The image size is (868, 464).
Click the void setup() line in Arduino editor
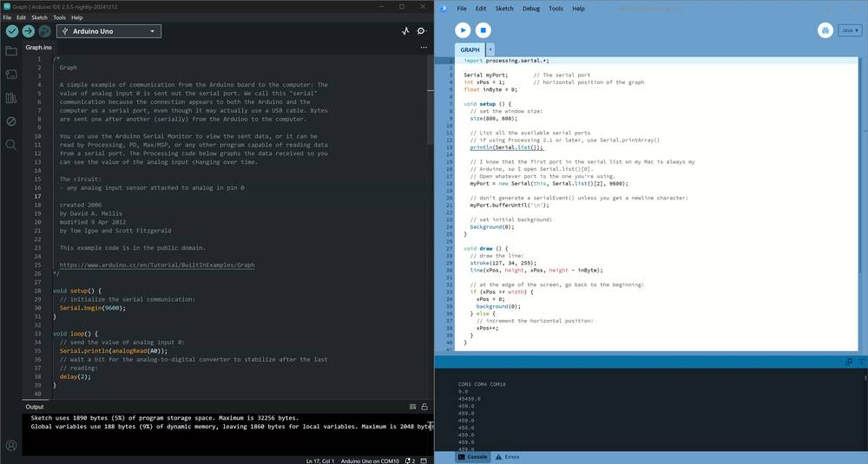pos(77,291)
